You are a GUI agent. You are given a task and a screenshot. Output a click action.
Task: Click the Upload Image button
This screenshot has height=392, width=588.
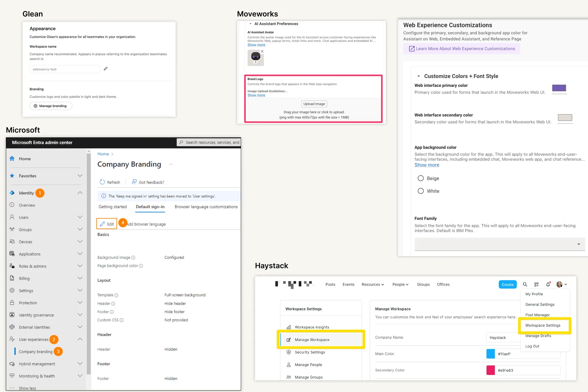314,104
